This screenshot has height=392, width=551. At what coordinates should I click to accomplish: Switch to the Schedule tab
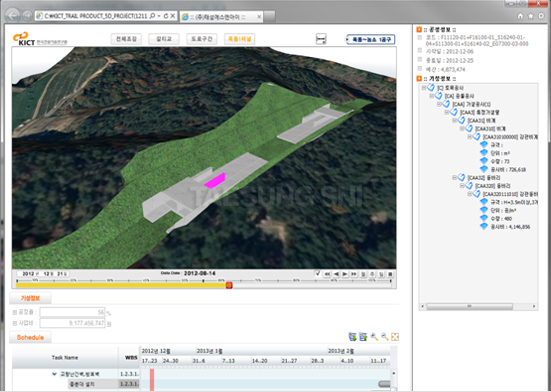(x=30, y=338)
